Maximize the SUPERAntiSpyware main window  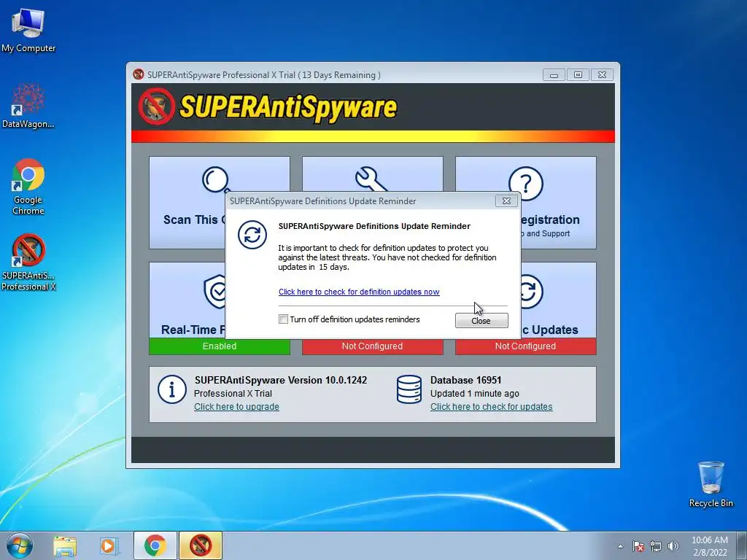(578, 75)
